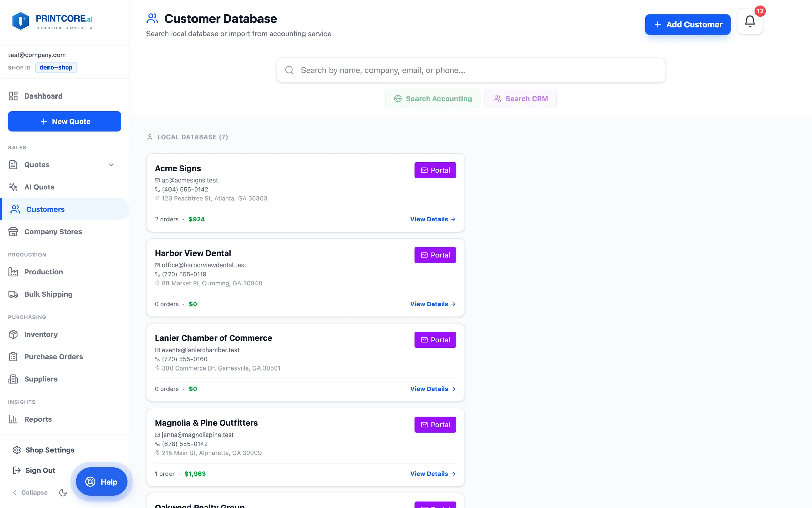Go to Purchase Orders
This screenshot has width=812, height=508.
coord(65,357)
